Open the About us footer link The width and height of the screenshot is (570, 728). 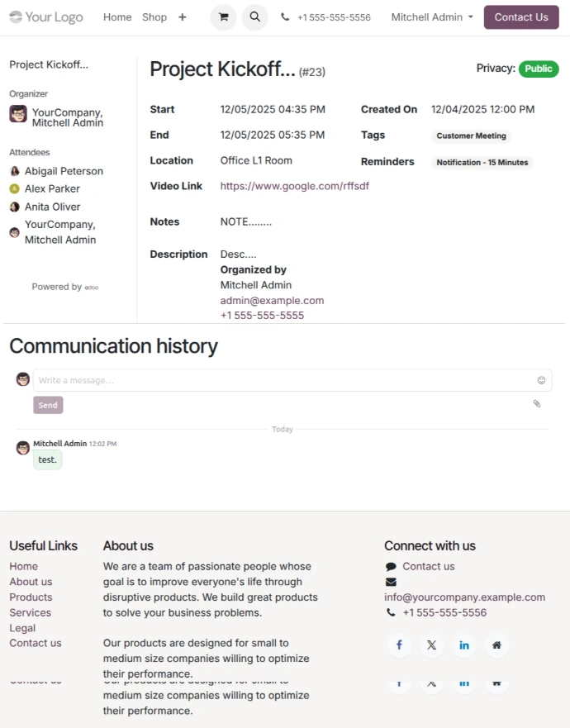point(31,582)
